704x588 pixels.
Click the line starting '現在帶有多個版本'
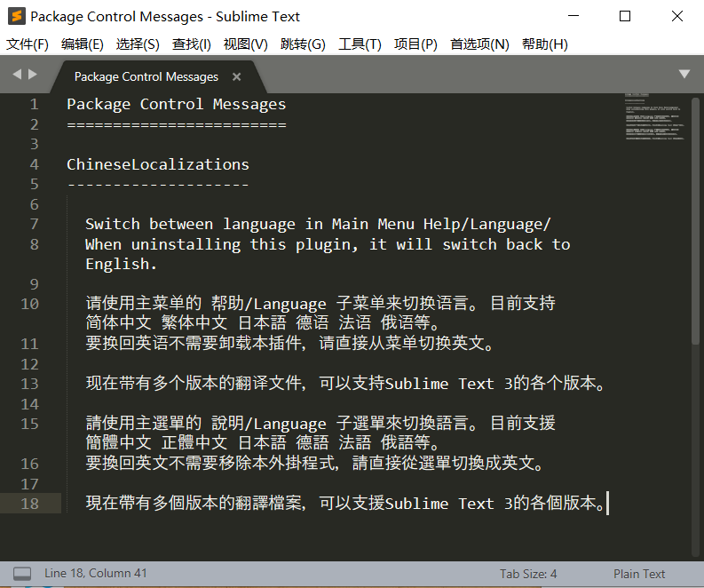pyautogui.click(x=345, y=503)
